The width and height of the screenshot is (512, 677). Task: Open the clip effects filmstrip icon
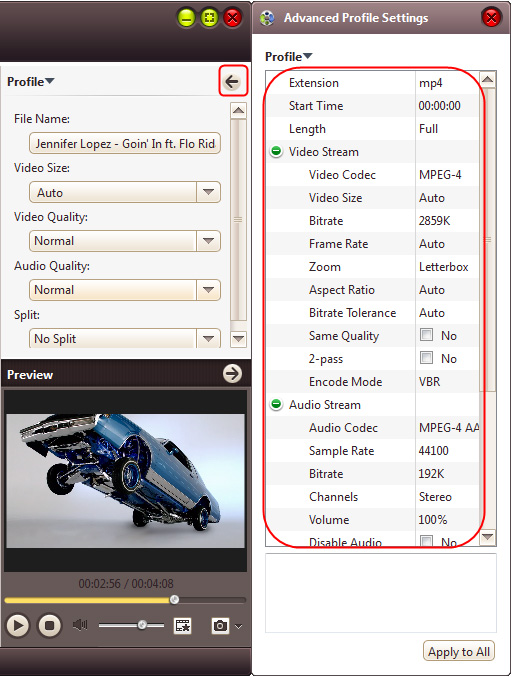(x=182, y=625)
